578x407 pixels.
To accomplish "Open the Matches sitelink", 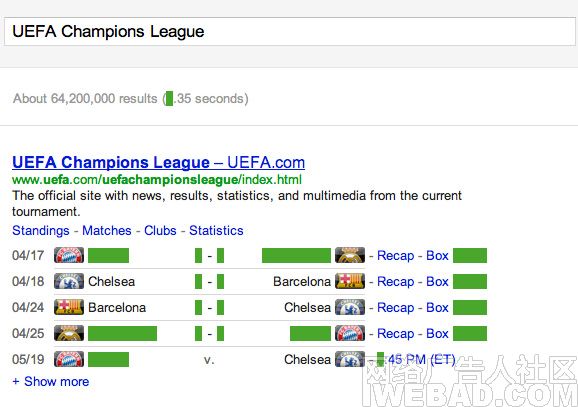I will 107,230.
